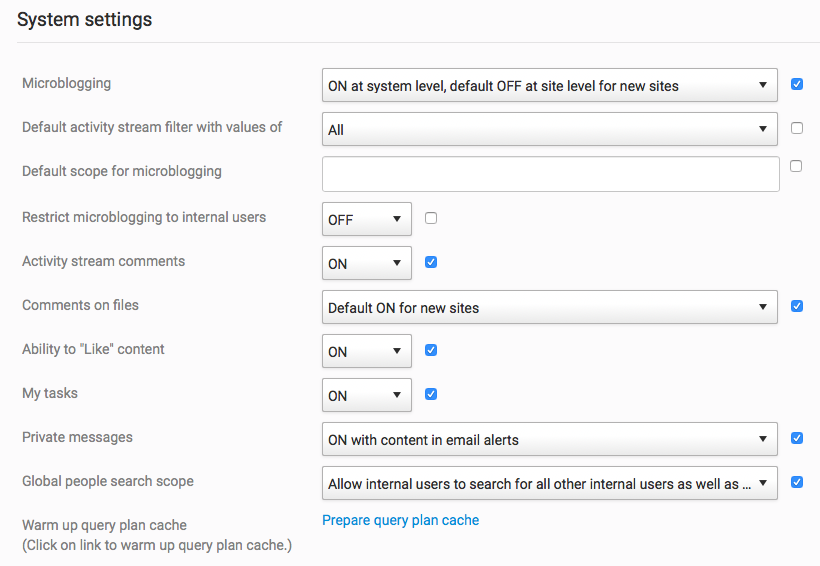The width and height of the screenshot is (820, 566).
Task: Open the My tasks dropdown
Action: coord(366,395)
